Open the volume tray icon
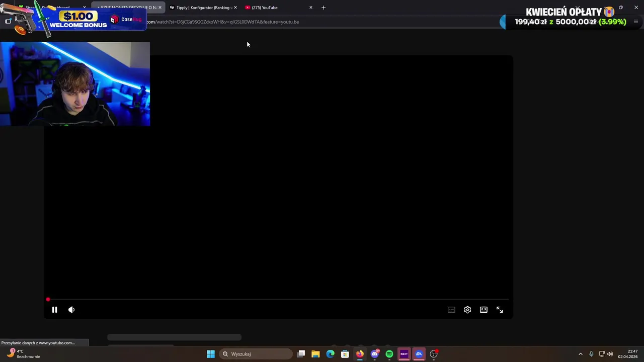The width and height of the screenshot is (644, 362). [x=610, y=354]
